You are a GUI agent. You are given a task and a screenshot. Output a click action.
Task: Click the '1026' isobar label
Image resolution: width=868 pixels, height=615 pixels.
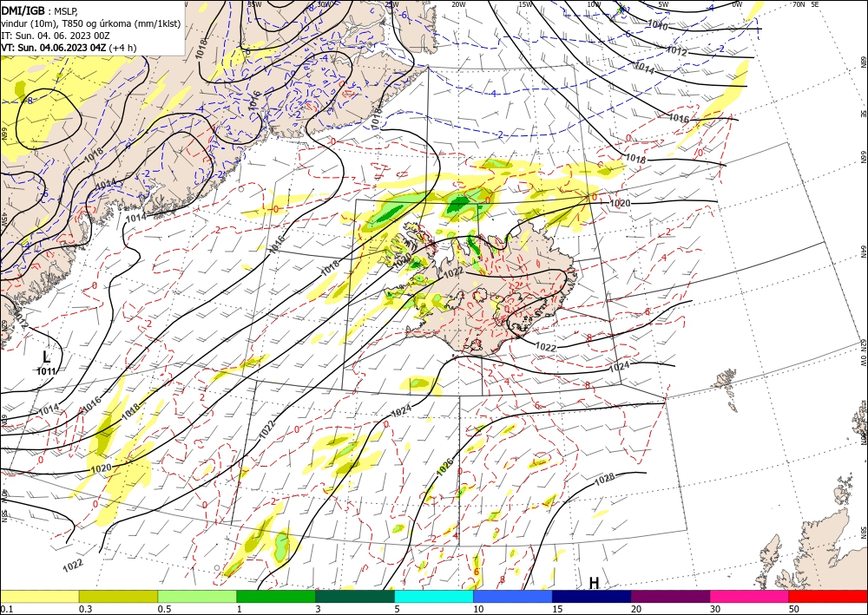[x=445, y=466]
